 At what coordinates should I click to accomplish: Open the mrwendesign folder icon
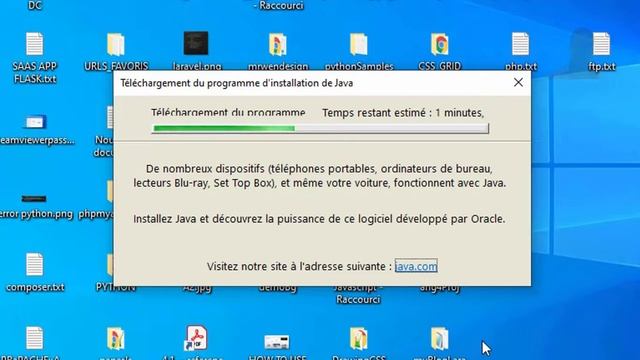pos(278,44)
